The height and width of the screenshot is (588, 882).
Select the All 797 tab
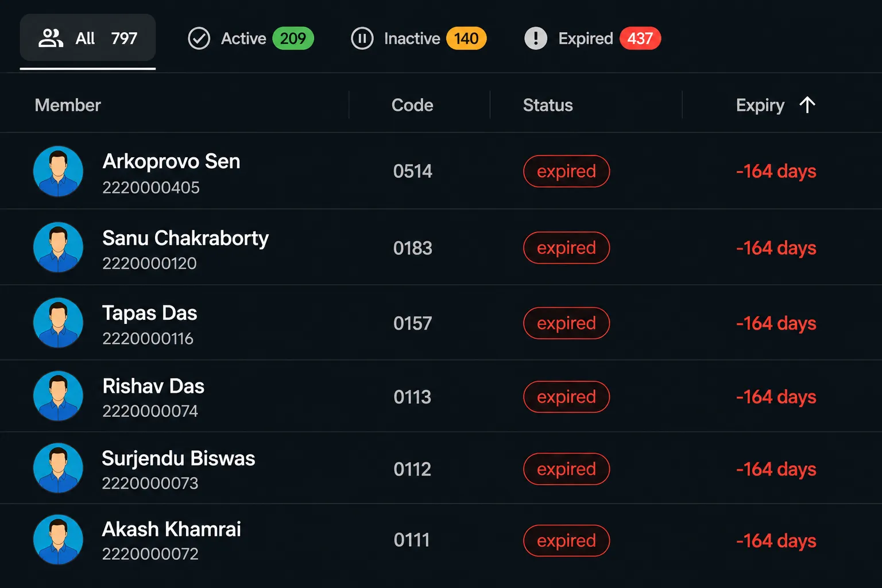[x=88, y=38]
